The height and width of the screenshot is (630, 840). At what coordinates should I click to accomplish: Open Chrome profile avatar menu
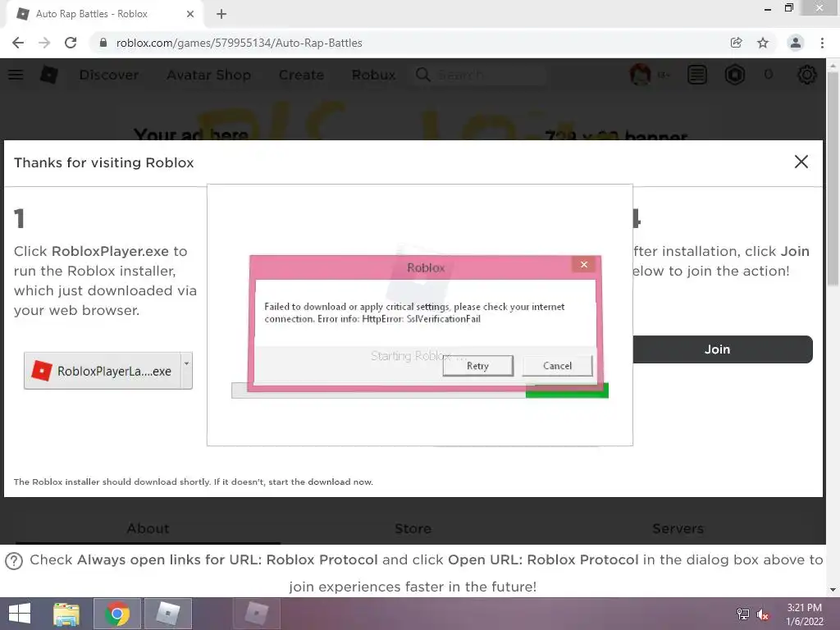(x=796, y=43)
